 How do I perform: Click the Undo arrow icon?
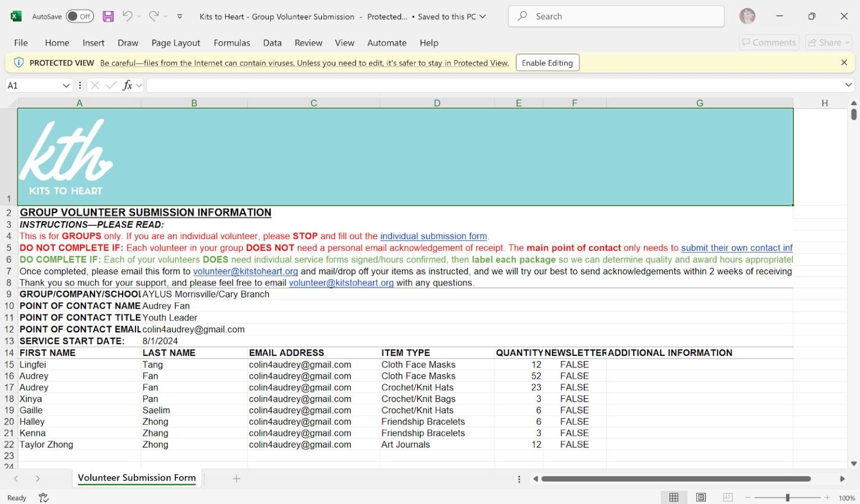(x=128, y=16)
